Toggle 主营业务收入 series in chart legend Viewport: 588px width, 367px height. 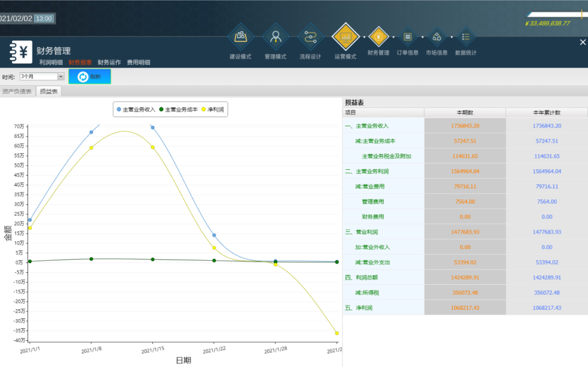tap(136, 109)
